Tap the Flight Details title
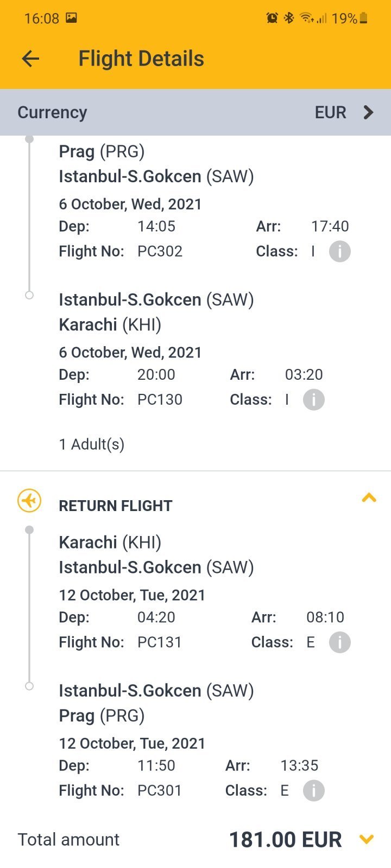Viewport: 391px width, 868px height. coord(141,59)
